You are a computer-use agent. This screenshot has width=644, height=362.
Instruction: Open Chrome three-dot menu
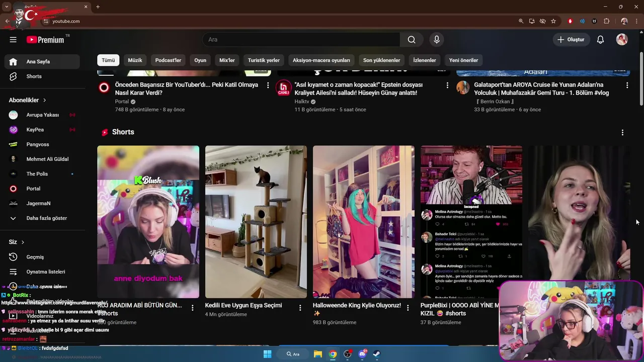tap(635, 21)
